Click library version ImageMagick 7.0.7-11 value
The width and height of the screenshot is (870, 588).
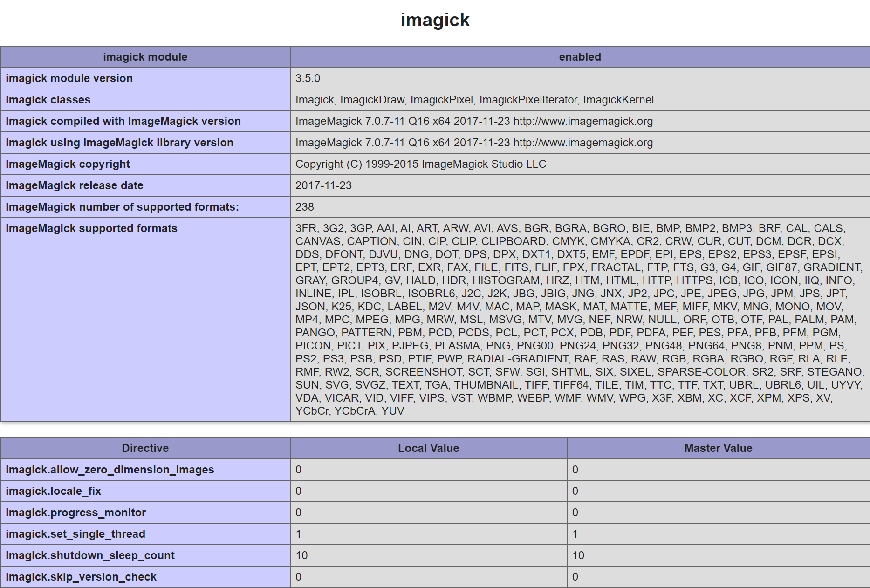[x=474, y=143]
